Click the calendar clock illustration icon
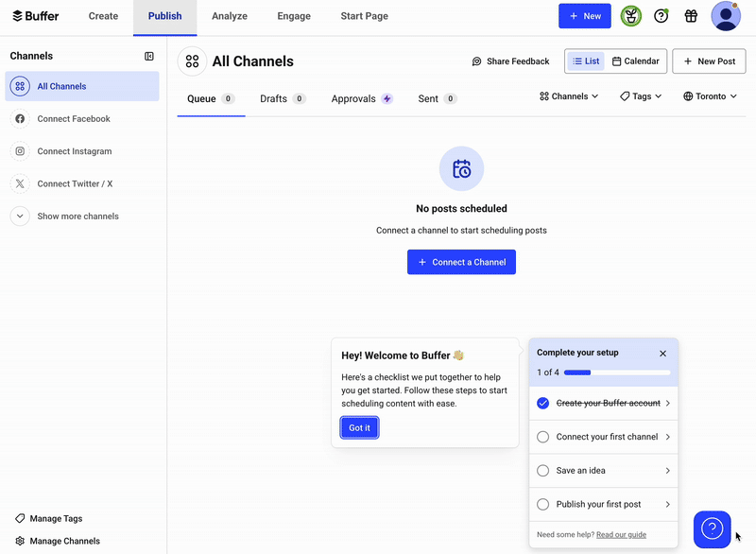 461,169
